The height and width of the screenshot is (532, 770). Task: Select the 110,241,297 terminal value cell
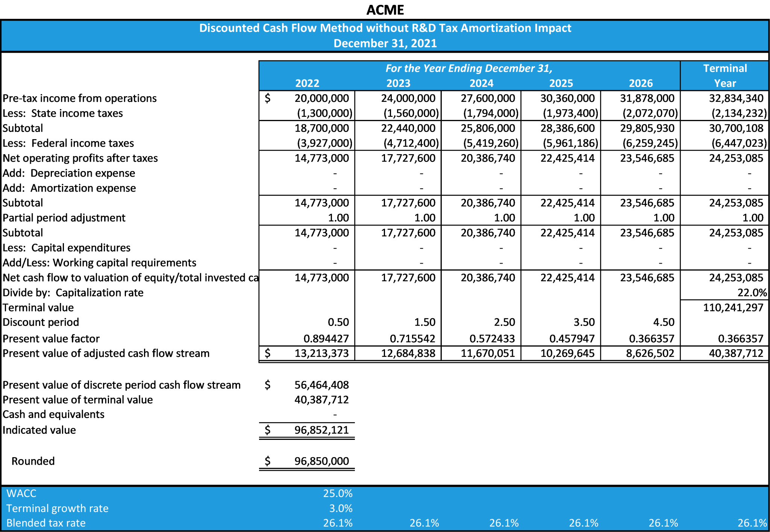733,308
